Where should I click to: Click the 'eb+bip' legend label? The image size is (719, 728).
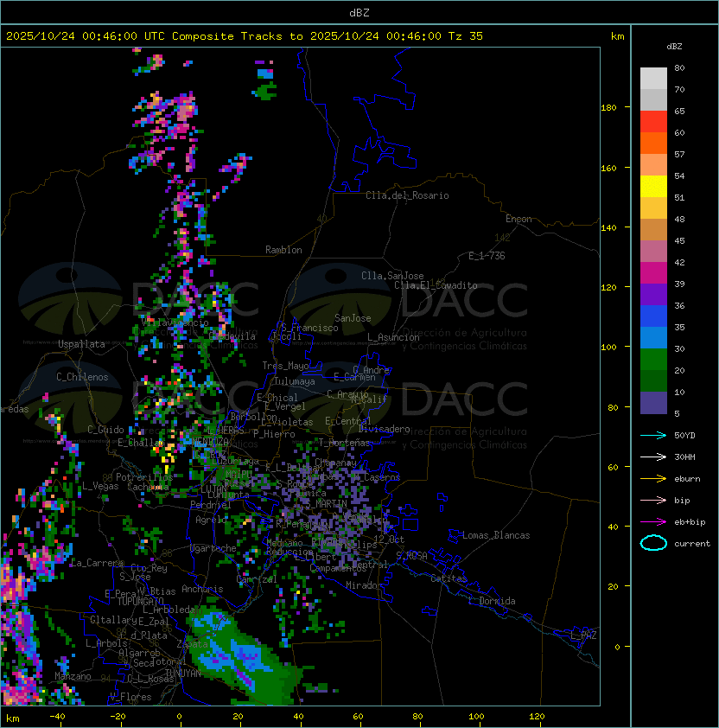690,522
